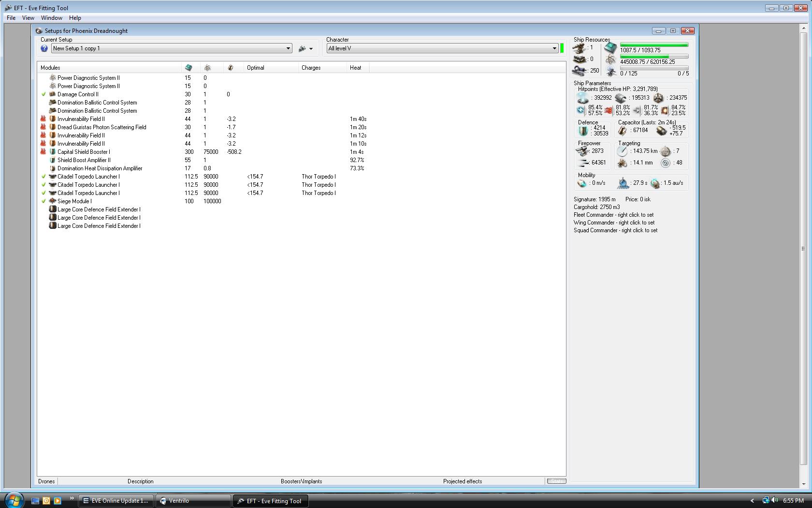This screenshot has height=508, width=812.
Task: Switch to Ventrilo in the taskbar
Action: coord(193,501)
